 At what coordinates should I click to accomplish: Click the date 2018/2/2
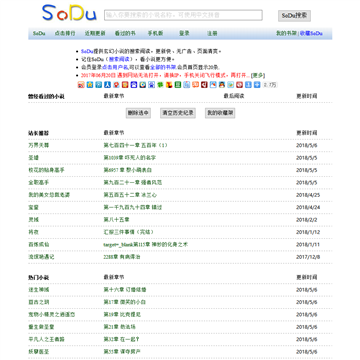click(307, 220)
